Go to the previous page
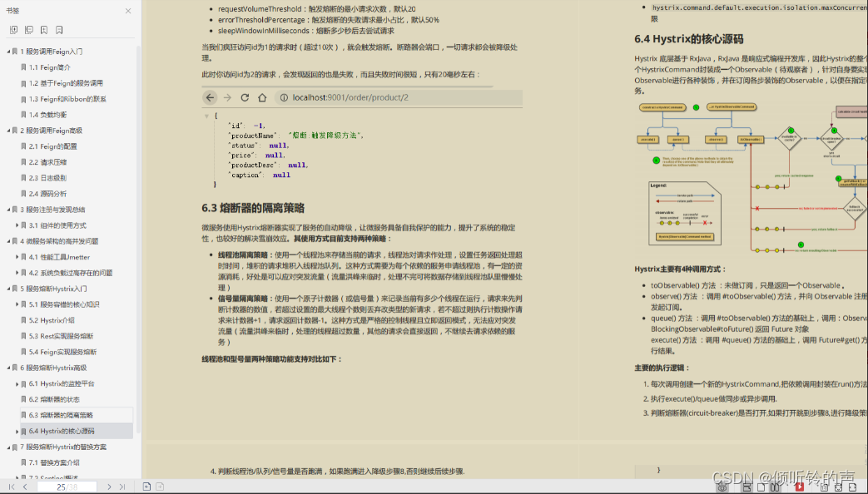 25,487
